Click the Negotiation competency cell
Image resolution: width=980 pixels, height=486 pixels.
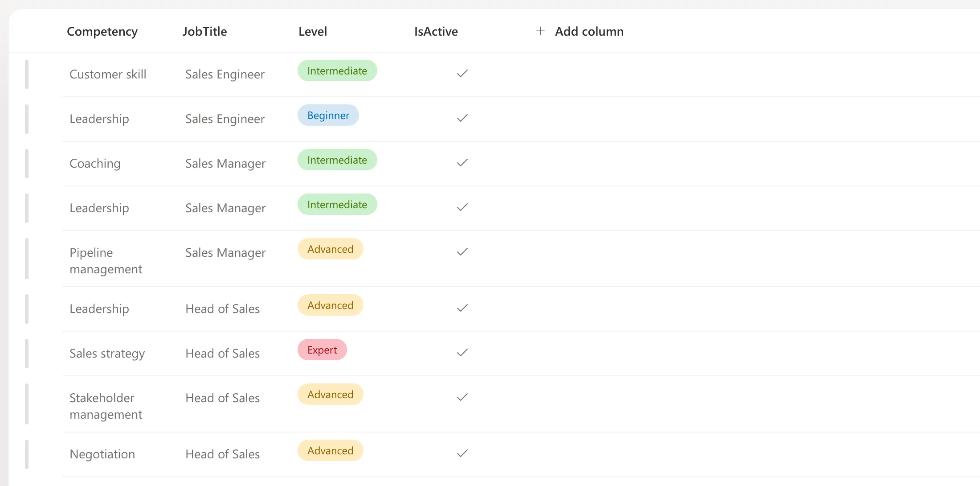coord(102,454)
